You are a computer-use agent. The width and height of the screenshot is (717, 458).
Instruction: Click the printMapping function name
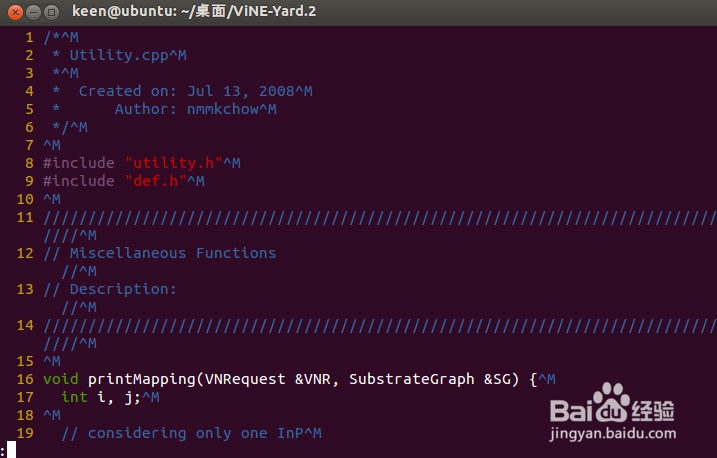tap(142, 379)
